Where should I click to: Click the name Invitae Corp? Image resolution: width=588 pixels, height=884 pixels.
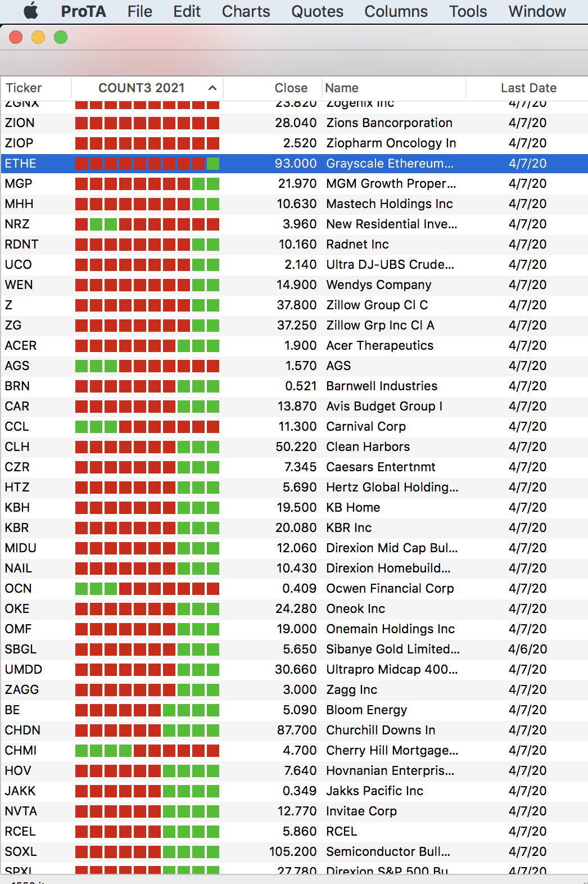(x=361, y=811)
